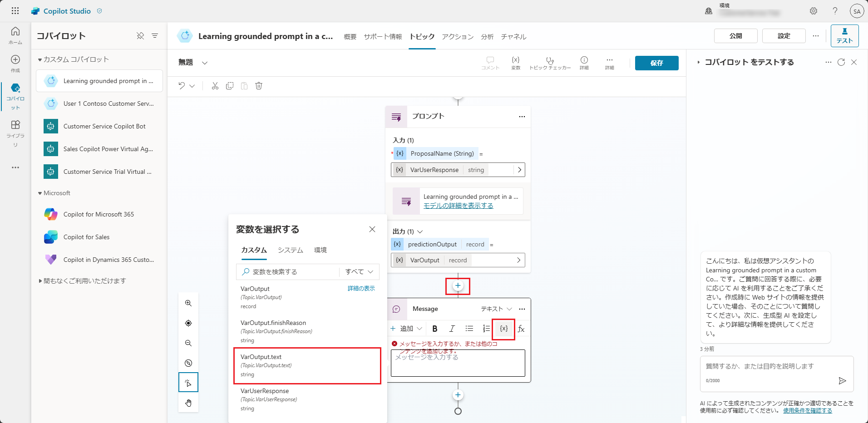Add node with plus below Message
868x423 pixels.
tap(458, 395)
